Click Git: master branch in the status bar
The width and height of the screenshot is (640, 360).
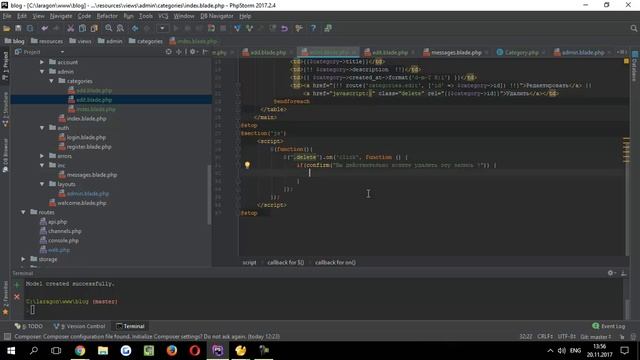(x=596, y=337)
